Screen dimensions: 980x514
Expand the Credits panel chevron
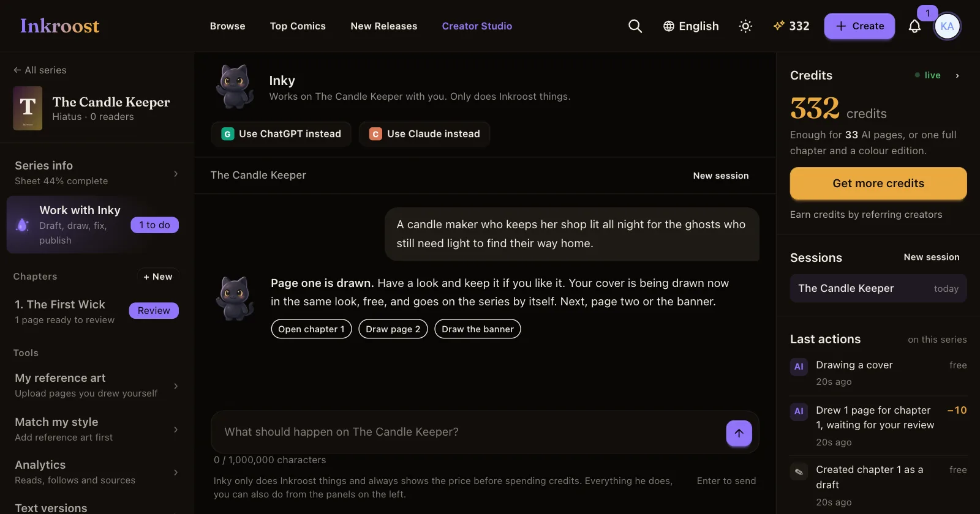click(x=957, y=75)
